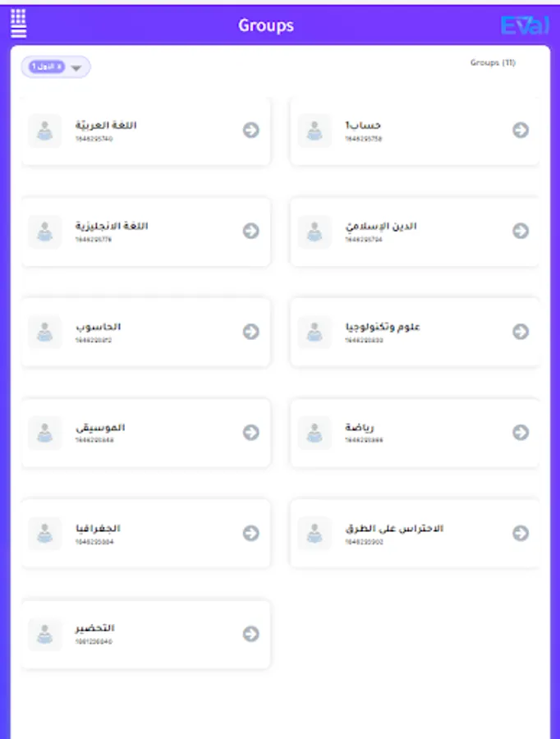Click the الحاسوب group name
This screenshot has height=739, width=560.
coord(98,327)
